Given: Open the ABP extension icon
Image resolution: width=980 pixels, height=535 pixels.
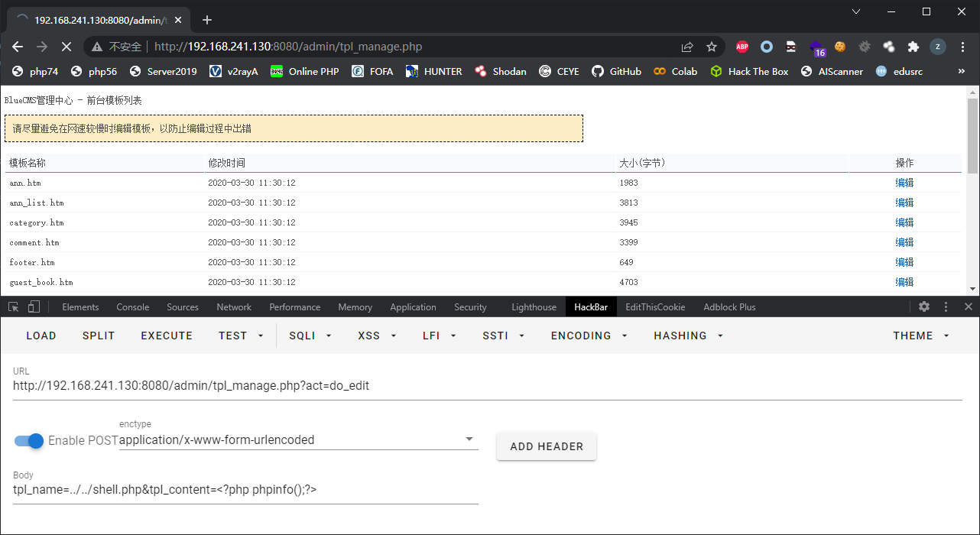Looking at the screenshot, I should pyautogui.click(x=742, y=47).
